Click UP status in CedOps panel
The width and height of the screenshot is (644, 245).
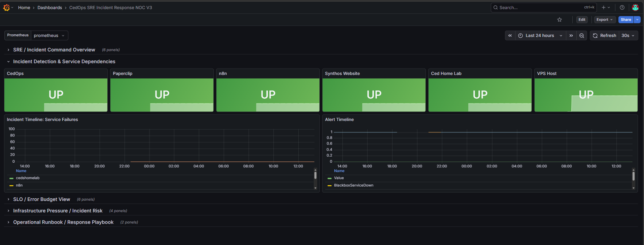click(x=56, y=95)
